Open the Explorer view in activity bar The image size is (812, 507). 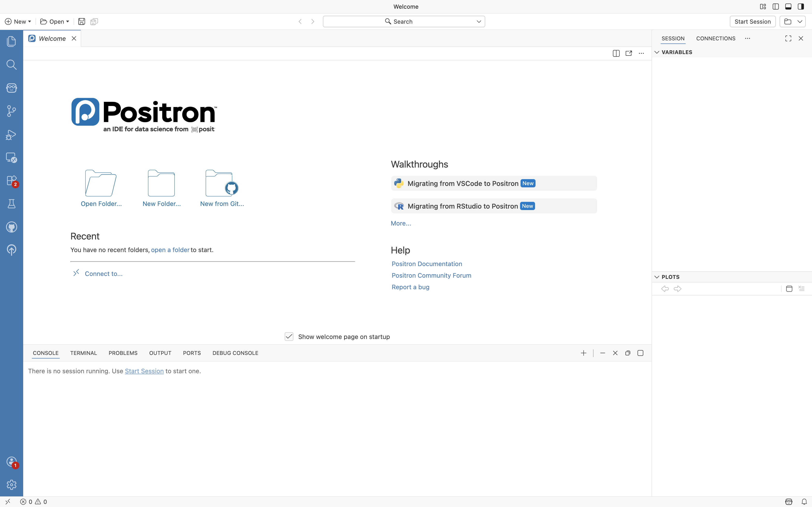11,41
